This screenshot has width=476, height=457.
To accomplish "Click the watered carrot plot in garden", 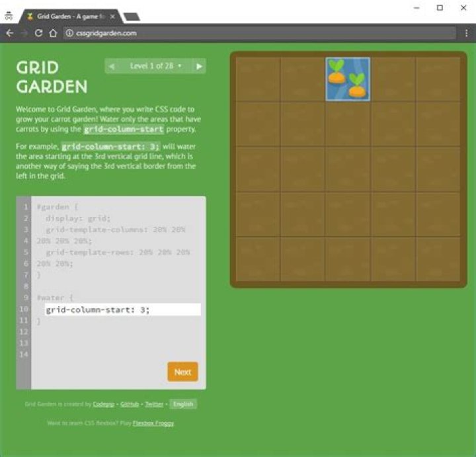I will pyautogui.click(x=348, y=79).
